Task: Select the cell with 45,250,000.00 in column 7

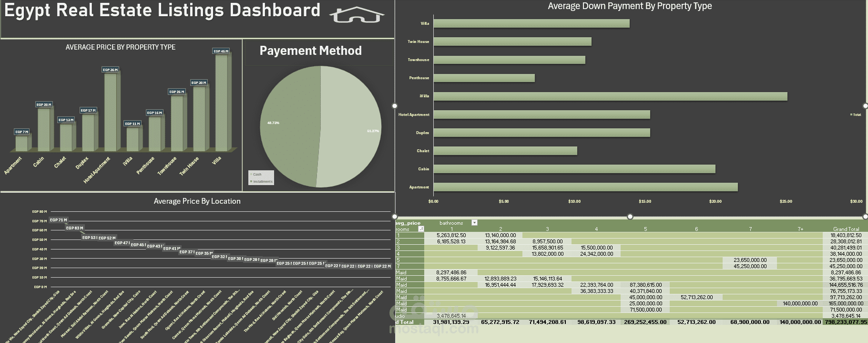Action: (750, 266)
